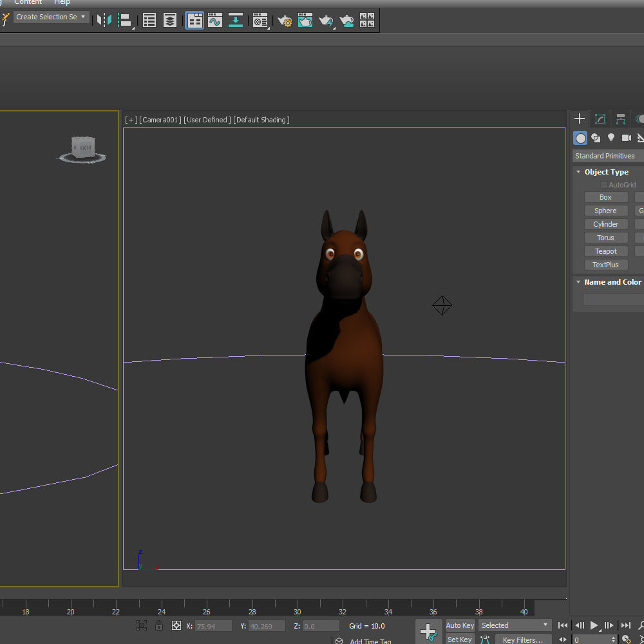
Task: Open the viewport [+] general menu
Action: click(131, 120)
